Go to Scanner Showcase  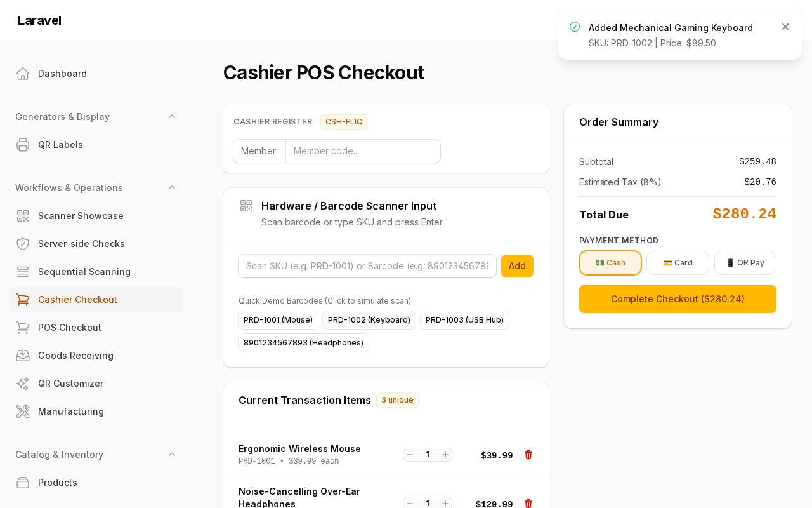pyautogui.click(x=96, y=216)
